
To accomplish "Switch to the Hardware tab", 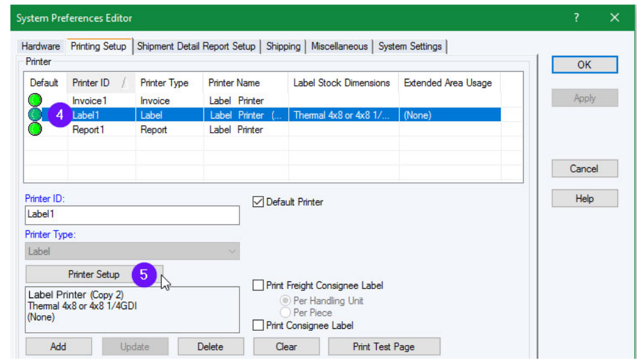I will click(x=40, y=46).
